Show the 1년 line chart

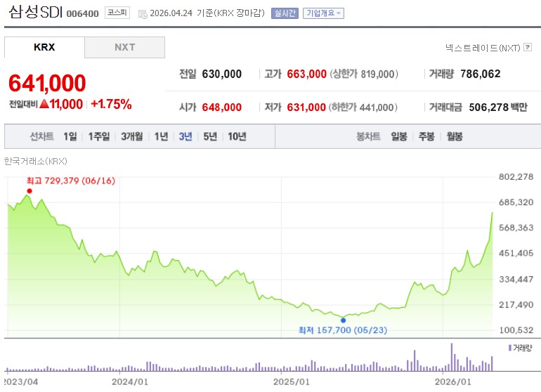click(161, 136)
